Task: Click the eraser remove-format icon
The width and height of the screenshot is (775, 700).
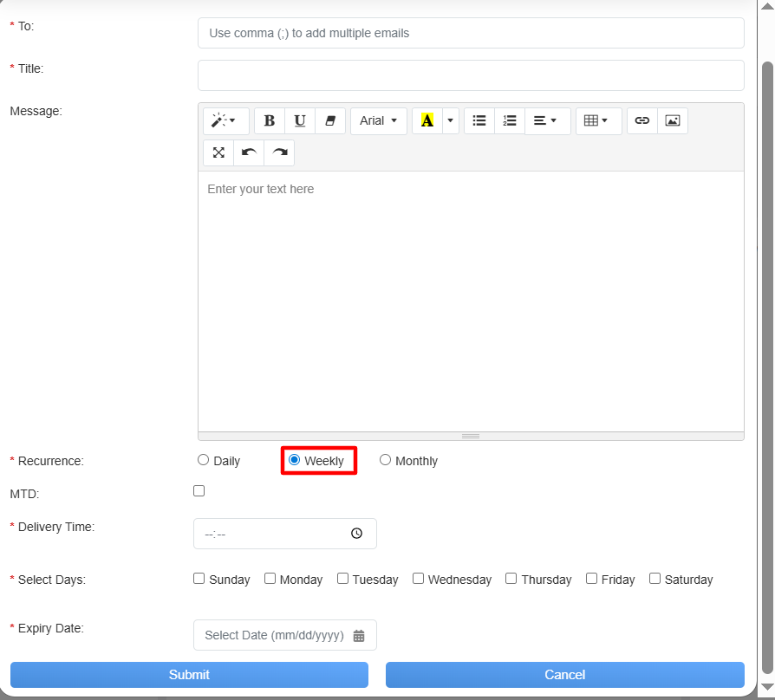Action: point(330,121)
